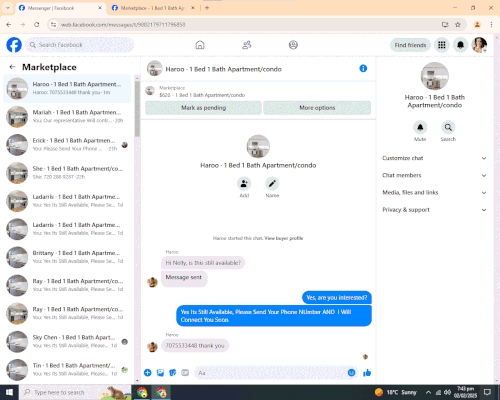Image resolution: width=500 pixels, height=400 pixels.
Task: Open a new browser tab
Action: tap(207, 8)
